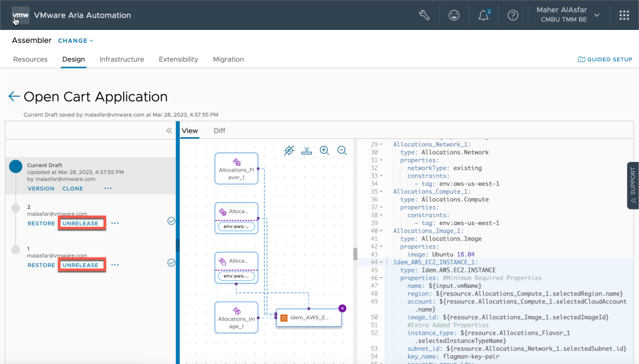This screenshot has height=364, width=639.
Task: Zoom out on the design canvas
Action: tap(342, 150)
